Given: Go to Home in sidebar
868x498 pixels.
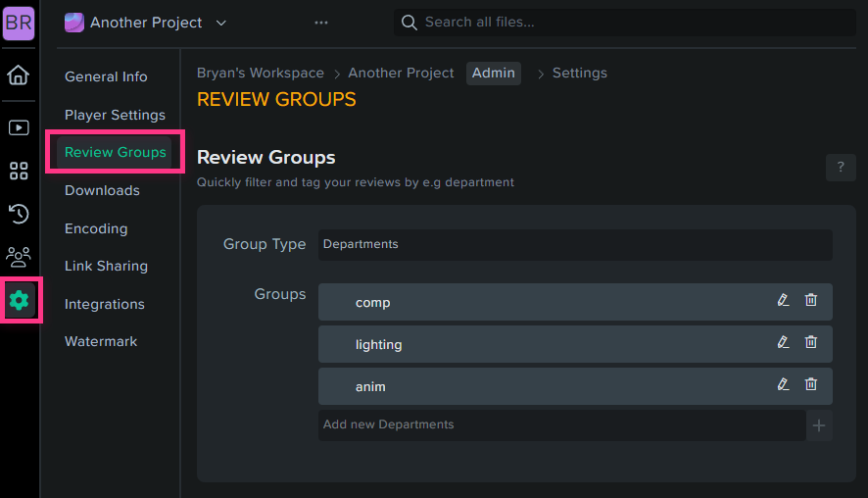Looking at the screenshot, I should point(19,75).
